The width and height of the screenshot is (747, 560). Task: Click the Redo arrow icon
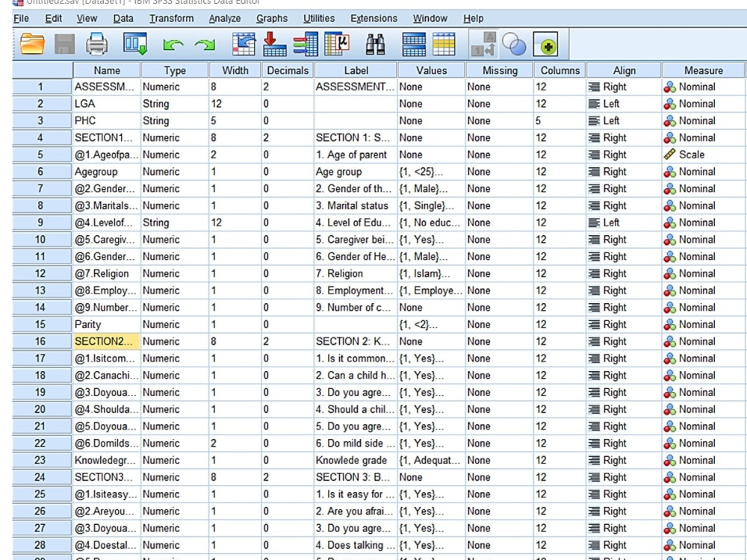click(x=205, y=45)
